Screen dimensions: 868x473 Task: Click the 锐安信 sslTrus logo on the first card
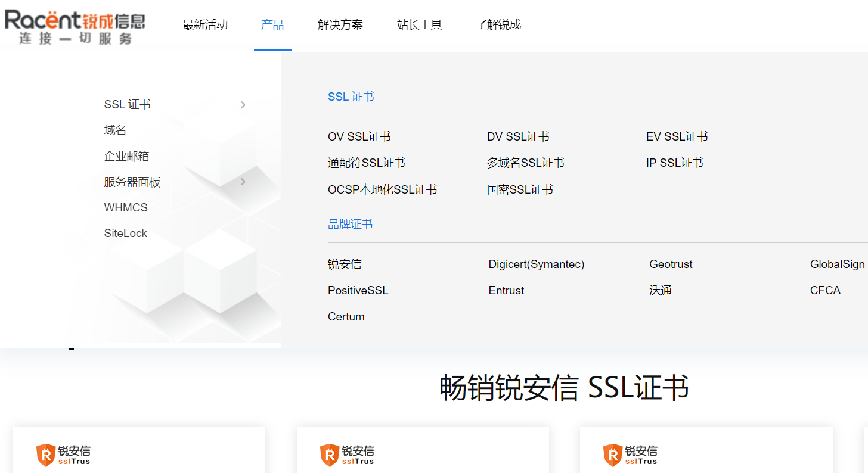tap(63, 455)
